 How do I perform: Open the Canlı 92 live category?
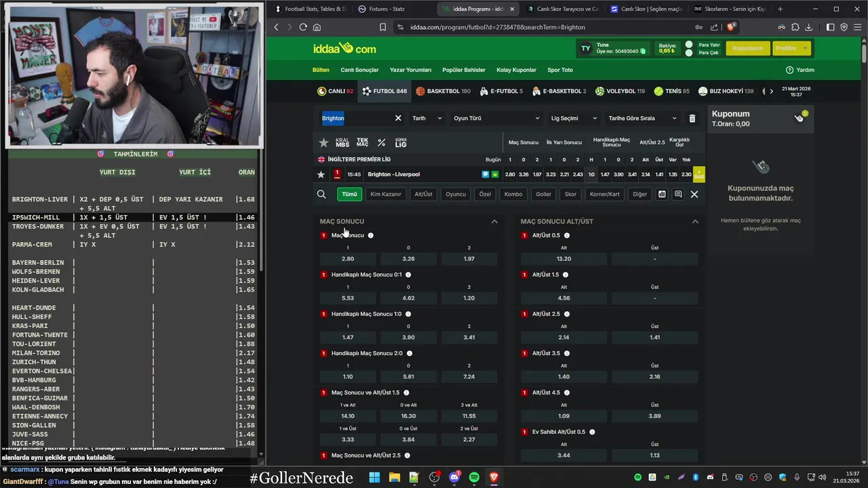(335, 91)
